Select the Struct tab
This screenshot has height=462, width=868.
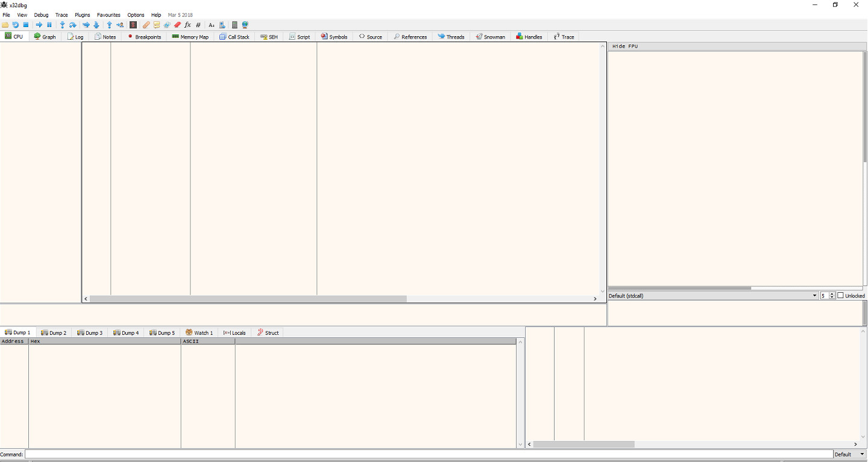click(268, 332)
